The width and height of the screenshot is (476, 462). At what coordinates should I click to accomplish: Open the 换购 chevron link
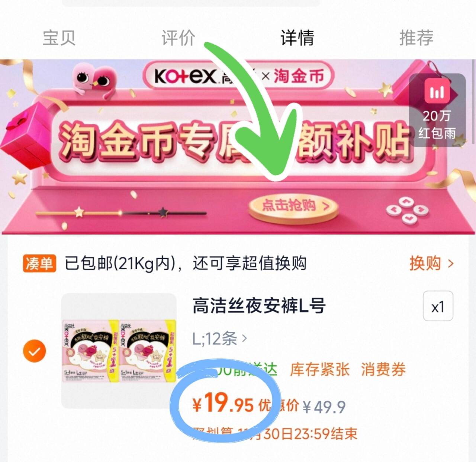pyautogui.click(x=432, y=263)
